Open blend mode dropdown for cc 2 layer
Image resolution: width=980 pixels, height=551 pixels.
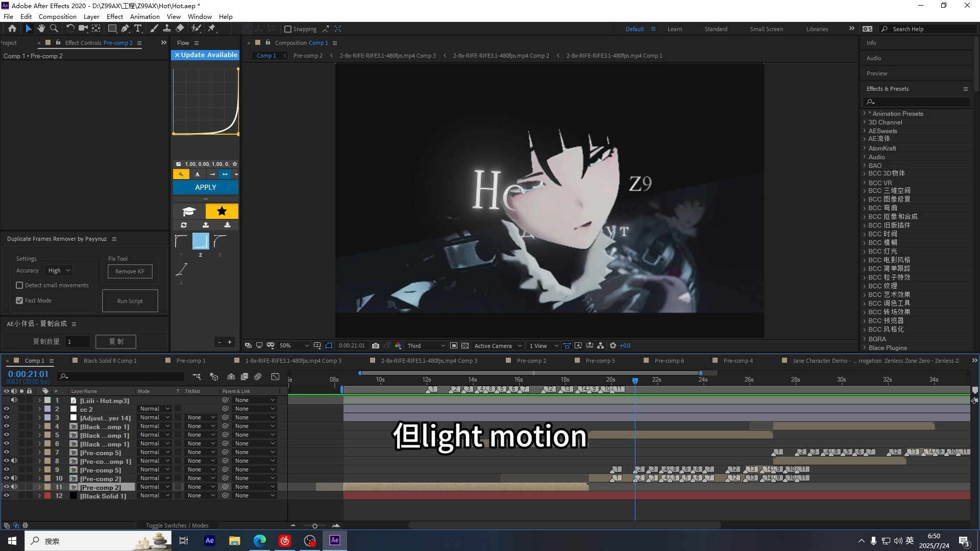click(x=155, y=409)
